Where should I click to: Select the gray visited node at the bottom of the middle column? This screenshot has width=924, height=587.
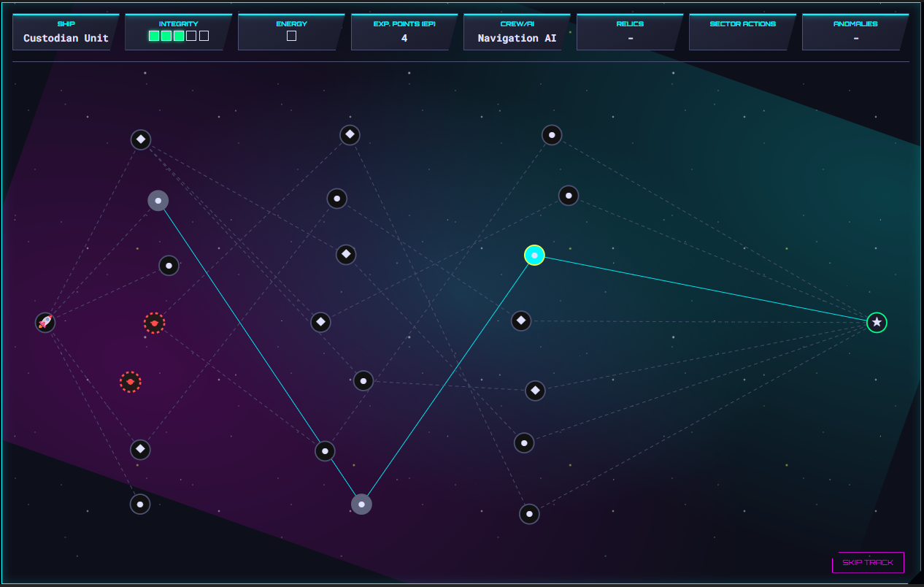pos(361,504)
